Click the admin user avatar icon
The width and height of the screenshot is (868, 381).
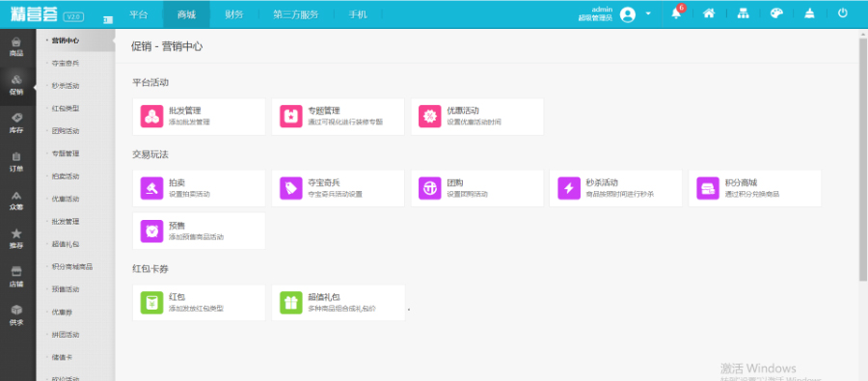coord(628,14)
